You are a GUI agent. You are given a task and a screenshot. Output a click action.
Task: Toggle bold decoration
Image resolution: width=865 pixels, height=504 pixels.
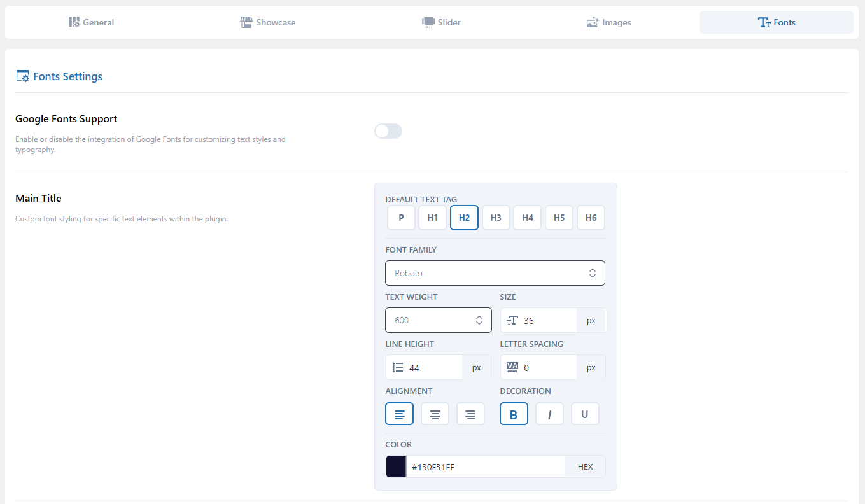[514, 414]
